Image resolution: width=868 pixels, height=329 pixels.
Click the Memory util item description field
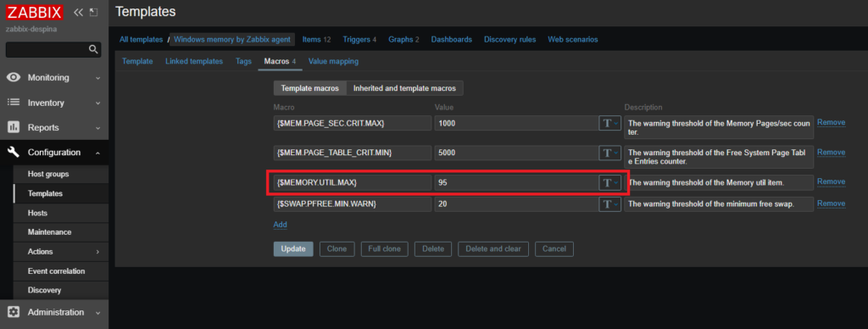tap(719, 183)
